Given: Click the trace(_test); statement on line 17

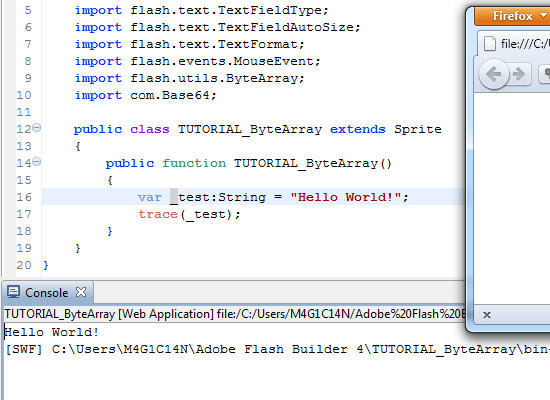Looking at the screenshot, I should coord(189,214).
